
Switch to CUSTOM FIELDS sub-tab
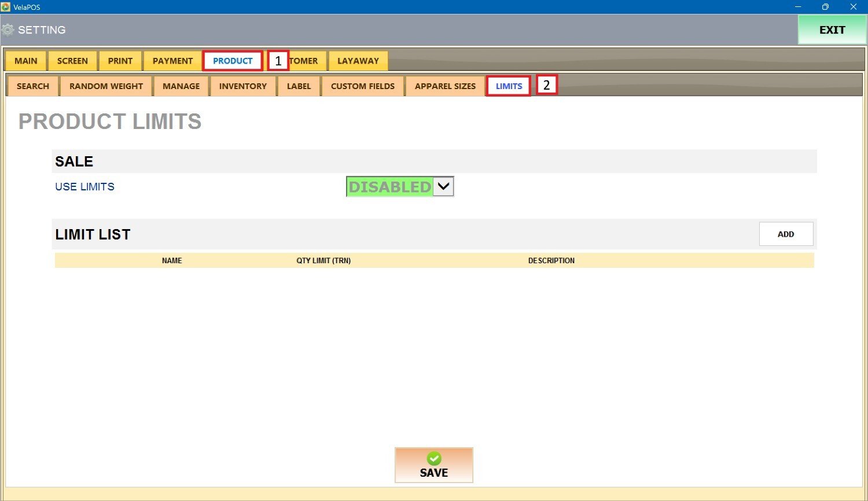tap(363, 86)
